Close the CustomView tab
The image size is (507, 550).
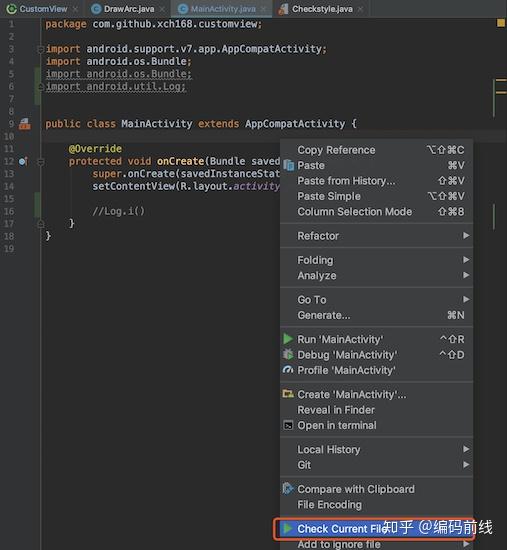[x=75, y=9]
